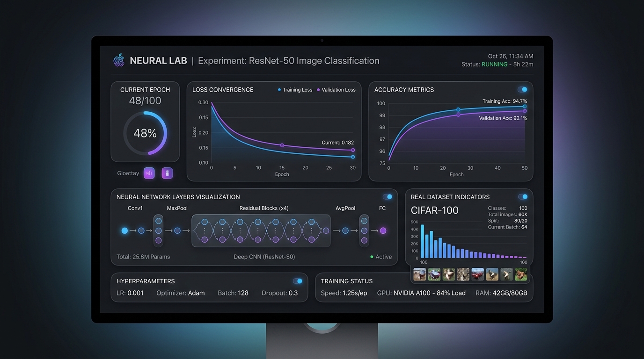Image resolution: width=644 pixels, height=359 pixels.
Task: Click the RUNNING status label
Action: pos(494,65)
